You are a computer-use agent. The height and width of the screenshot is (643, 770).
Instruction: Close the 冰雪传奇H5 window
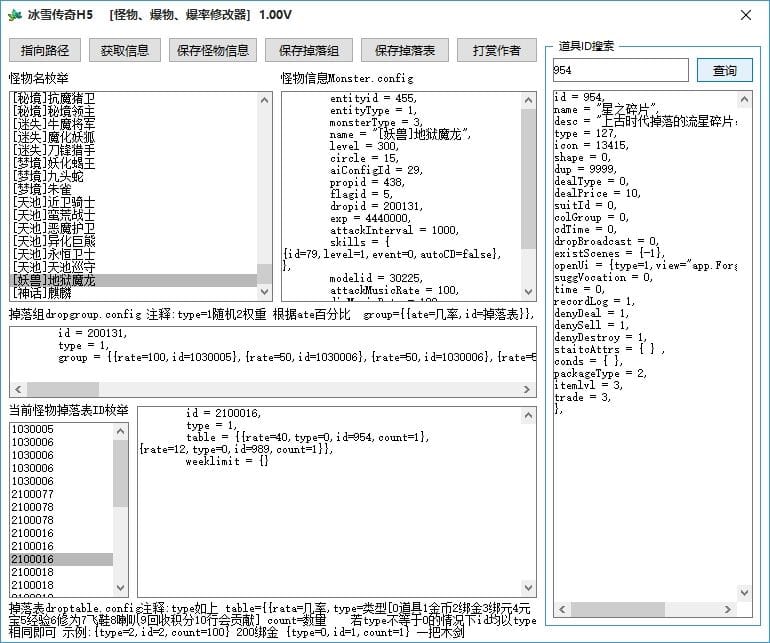pyautogui.click(x=745, y=15)
